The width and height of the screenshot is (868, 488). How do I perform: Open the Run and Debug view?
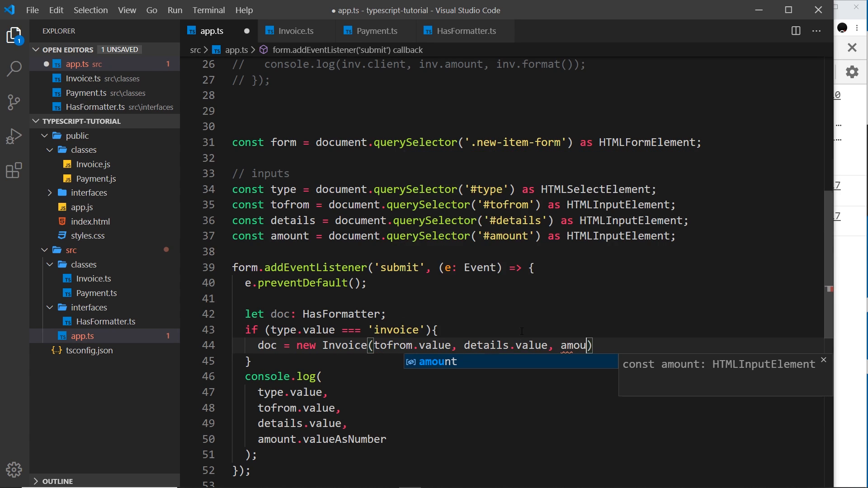[14, 136]
